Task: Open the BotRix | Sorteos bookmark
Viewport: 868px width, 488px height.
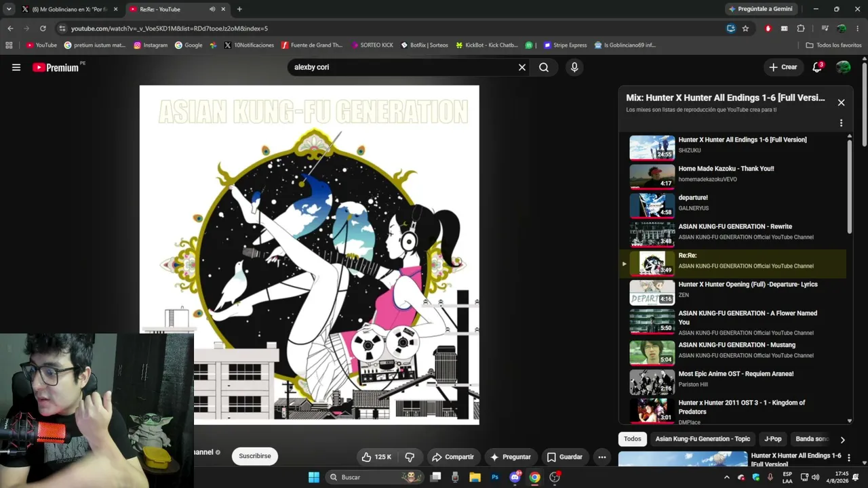Action: (x=425, y=45)
